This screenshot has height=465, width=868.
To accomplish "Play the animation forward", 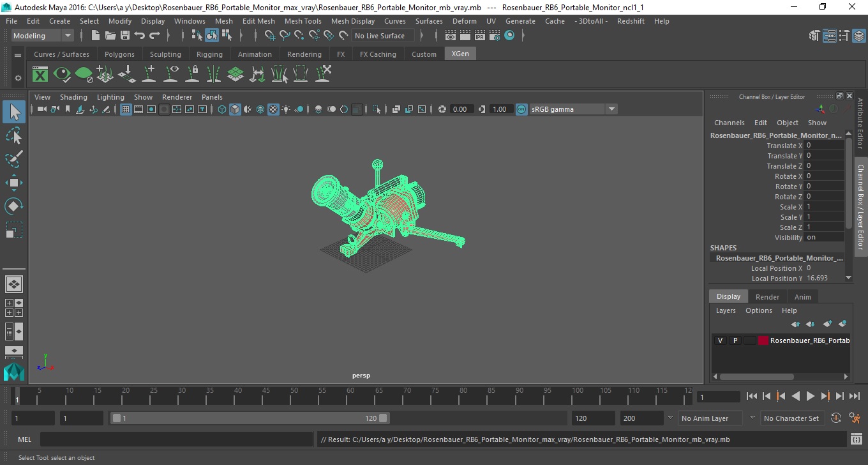I will 811,396.
